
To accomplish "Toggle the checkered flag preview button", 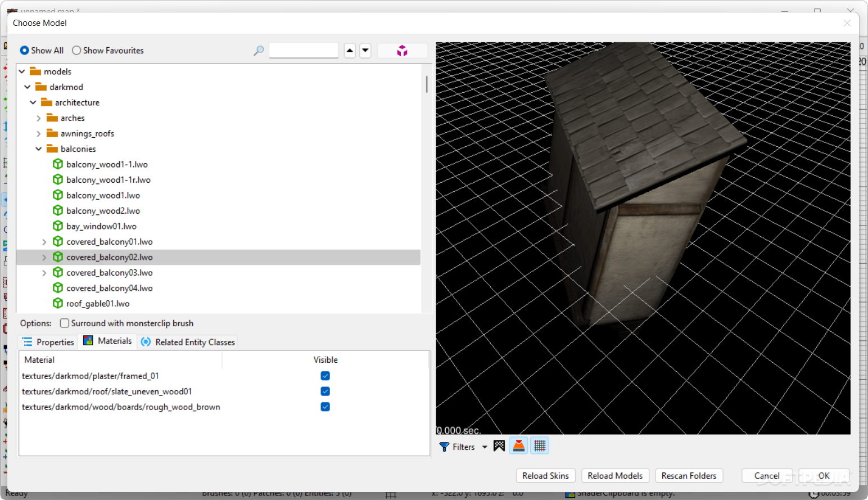I will click(x=499, y=446).
